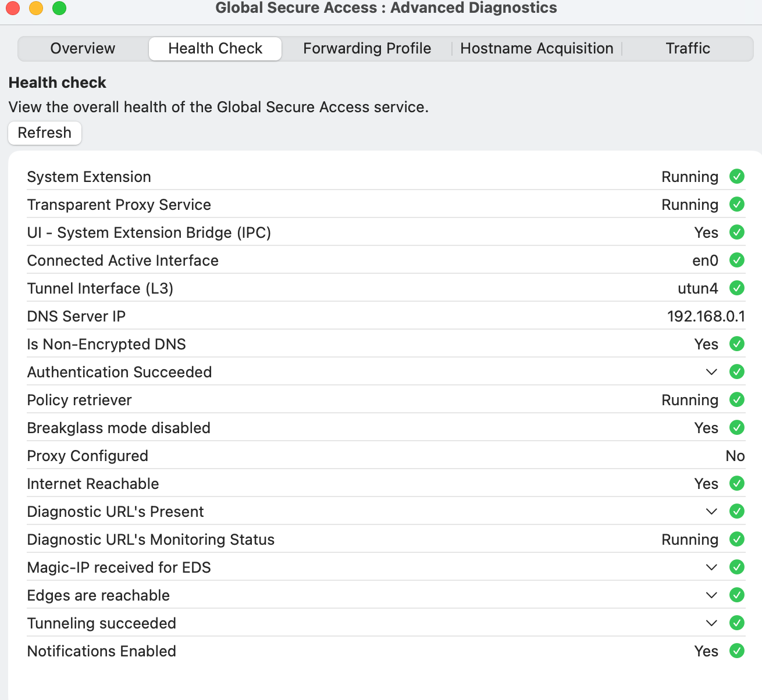
Task: Switch to the Overview tab
Action: (83, 48)
